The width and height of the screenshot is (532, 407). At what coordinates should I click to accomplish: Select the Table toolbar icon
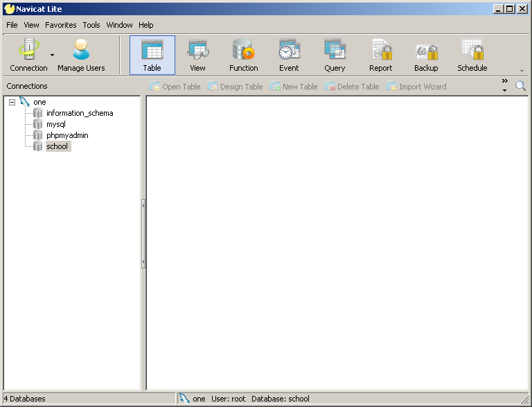(x=152, y=55)
